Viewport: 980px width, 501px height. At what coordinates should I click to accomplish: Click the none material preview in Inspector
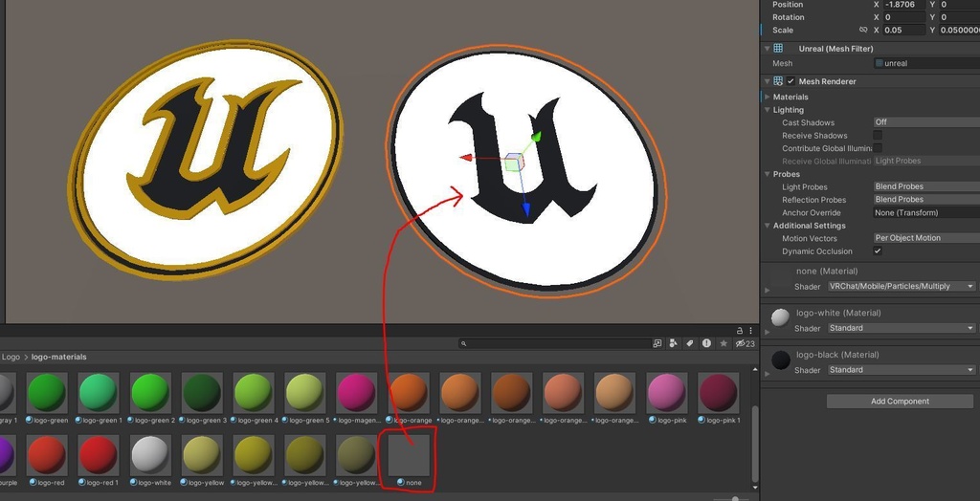coord(781,276)
